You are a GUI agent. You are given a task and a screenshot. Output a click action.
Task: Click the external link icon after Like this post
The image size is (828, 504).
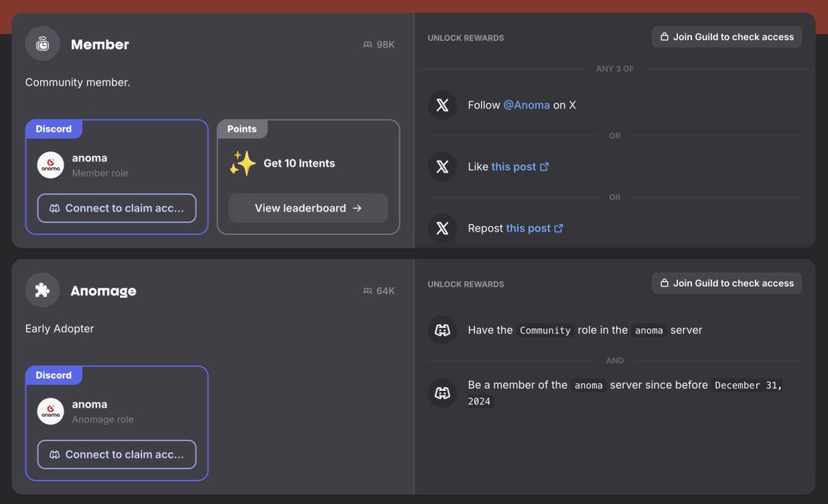544,167
